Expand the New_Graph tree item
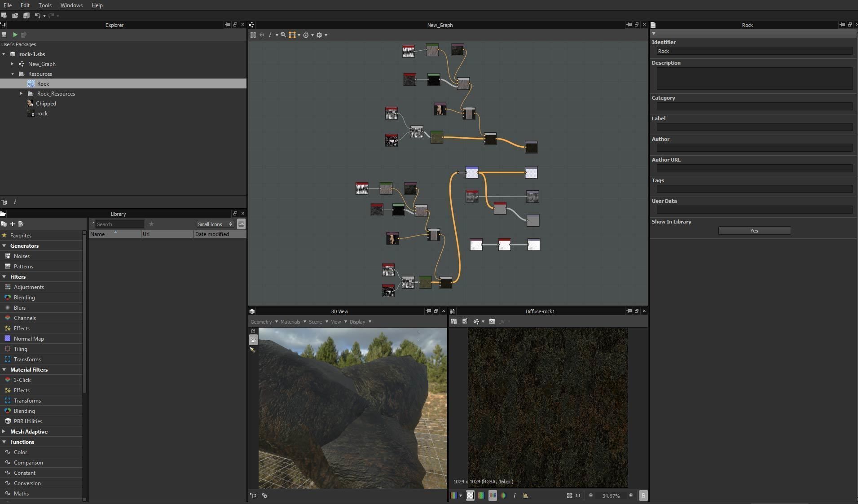858x504 pixels. point(13,64)
